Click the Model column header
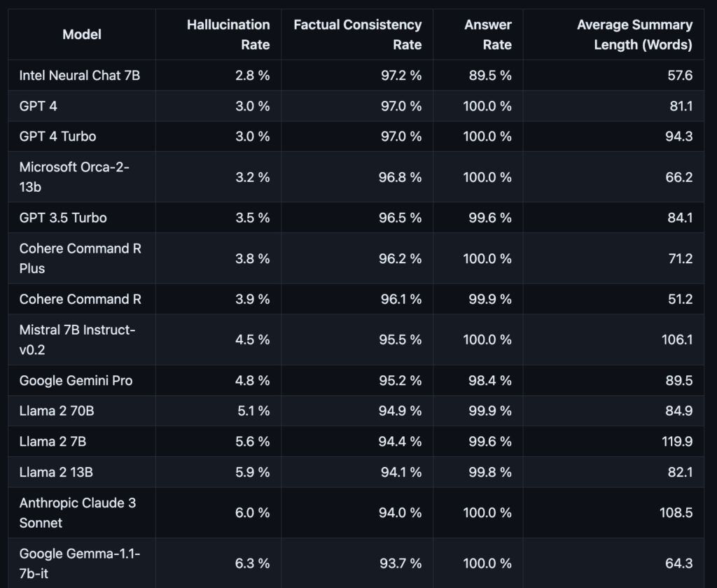 82,34
